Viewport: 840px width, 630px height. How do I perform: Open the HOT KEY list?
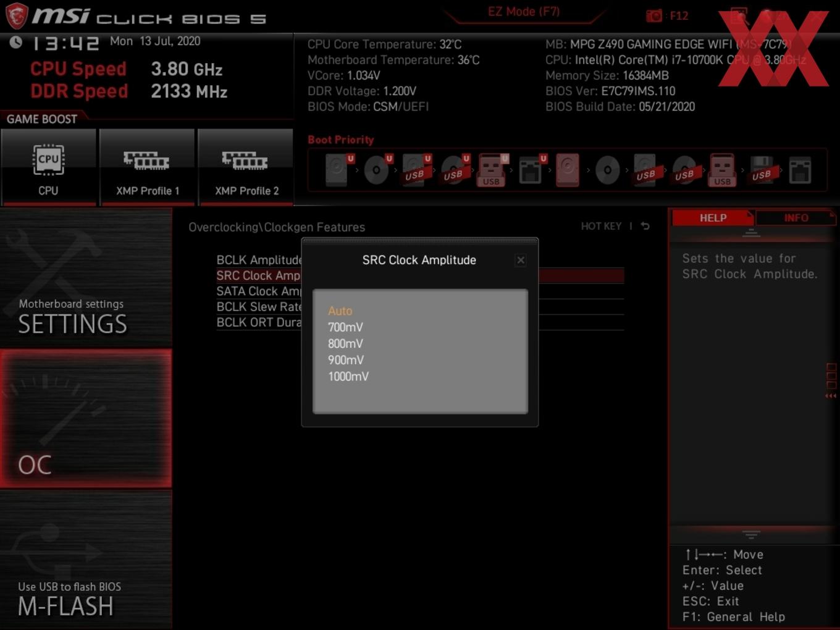coord(601,226)
